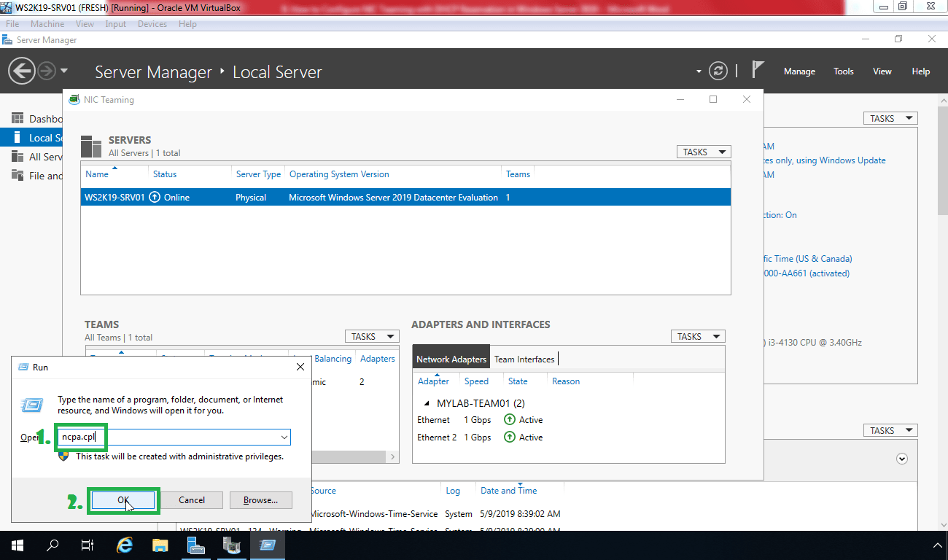Open Task View from the taskbar
The image size is (948, 560).
tap(88, 545)
